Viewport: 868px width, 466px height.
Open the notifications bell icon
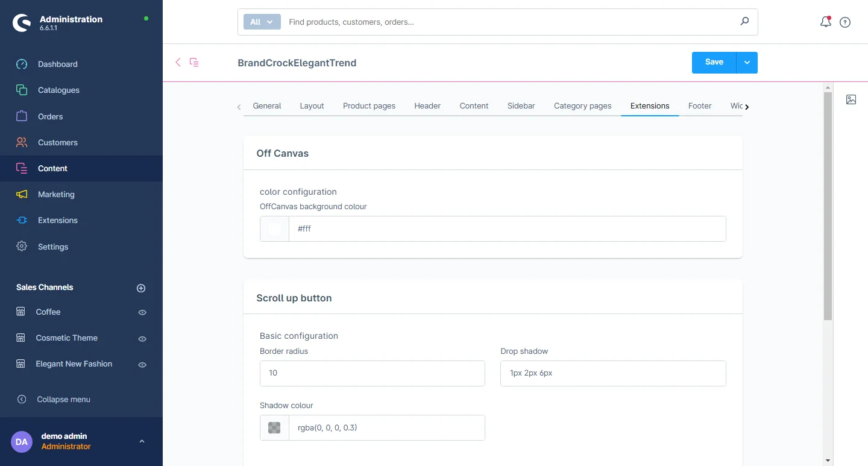[825, 22]
